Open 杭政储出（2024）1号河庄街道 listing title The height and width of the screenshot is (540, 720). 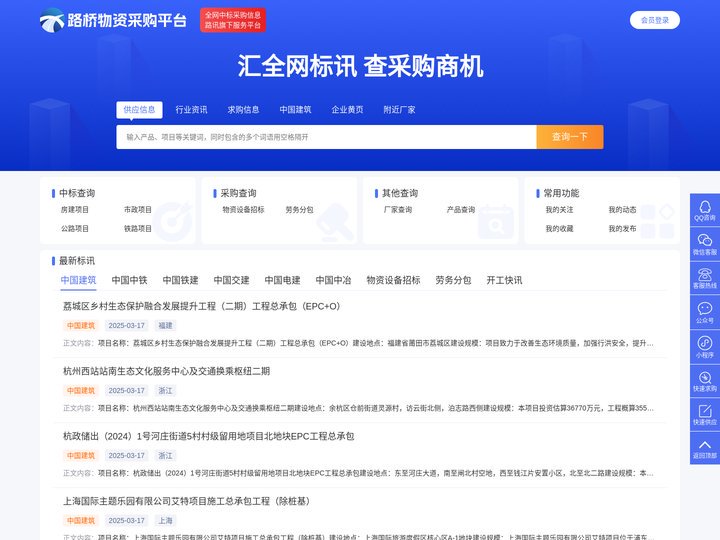tap(208, 436)
